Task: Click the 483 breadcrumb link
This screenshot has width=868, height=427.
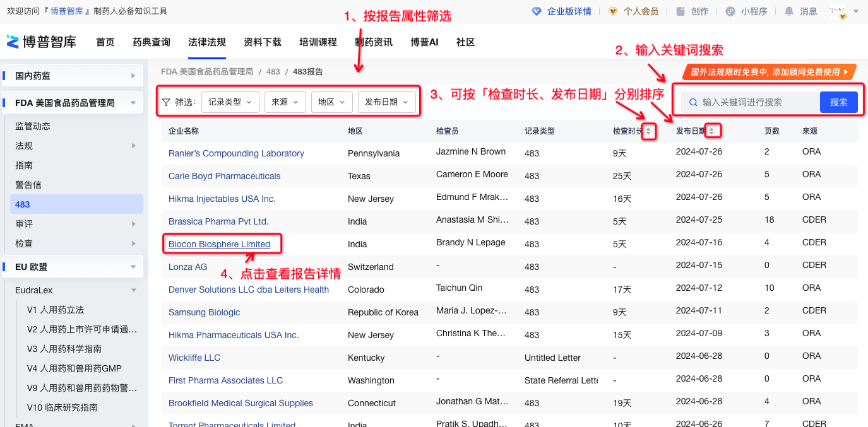Action: (273, 72)
